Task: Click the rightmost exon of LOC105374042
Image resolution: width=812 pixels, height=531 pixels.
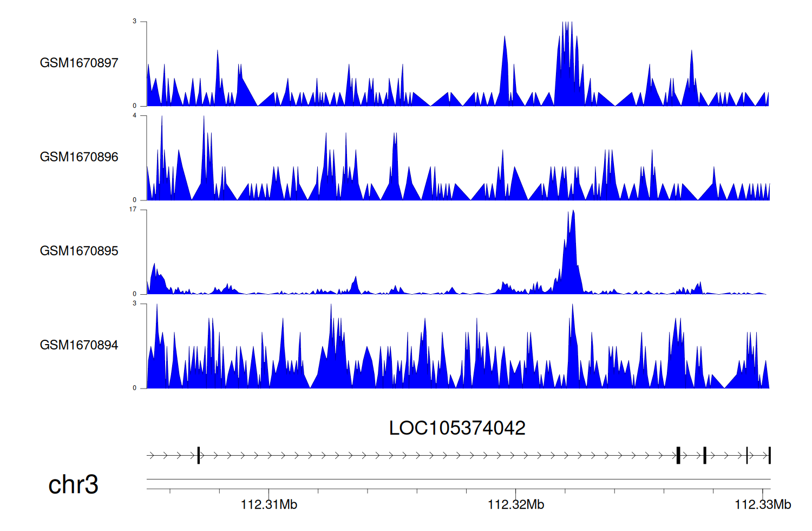Action: [x=769, y=455]
